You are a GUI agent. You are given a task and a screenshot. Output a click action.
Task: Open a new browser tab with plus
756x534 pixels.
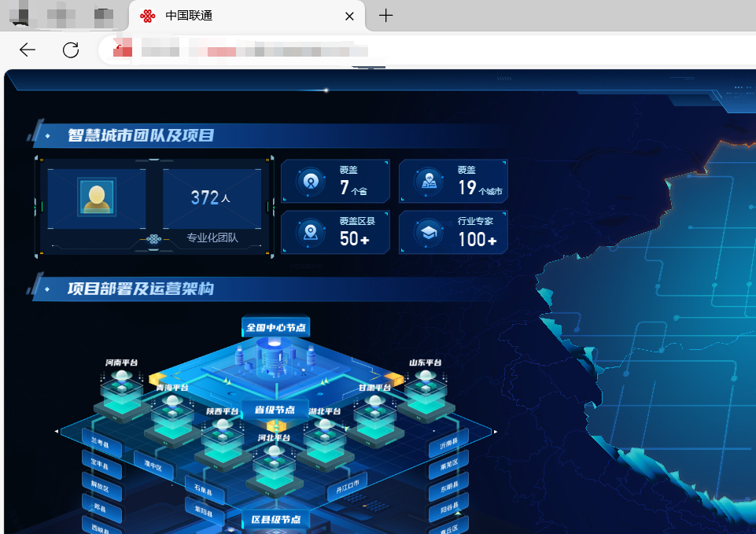tap(385, 16)
